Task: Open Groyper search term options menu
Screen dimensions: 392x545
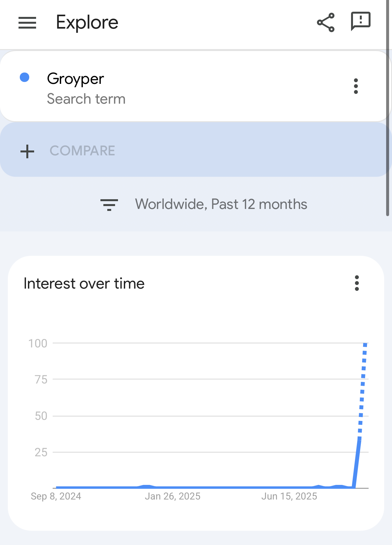Action: pyautogui.click(x=356, y=86)
